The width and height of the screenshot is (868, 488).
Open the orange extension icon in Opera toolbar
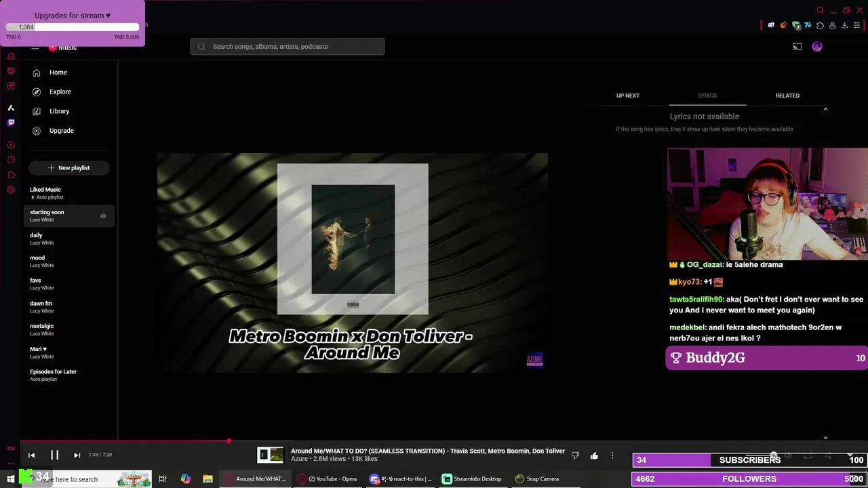(783, 26)
